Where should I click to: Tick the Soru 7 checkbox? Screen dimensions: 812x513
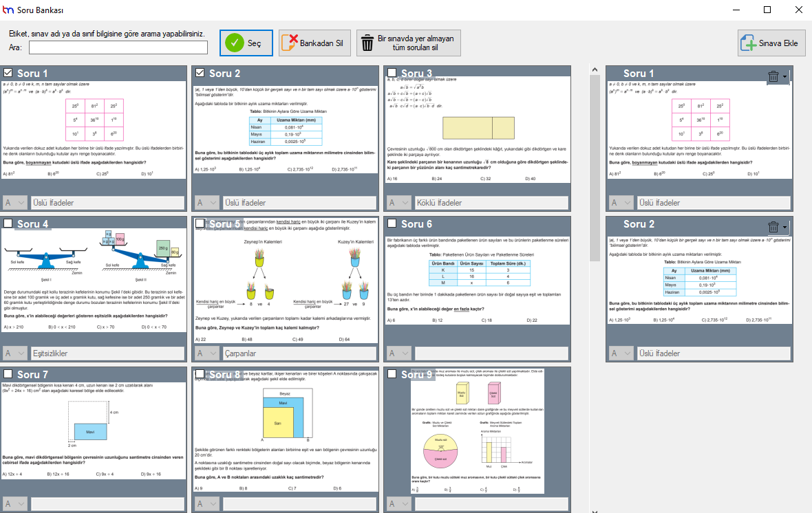(8, 374)
